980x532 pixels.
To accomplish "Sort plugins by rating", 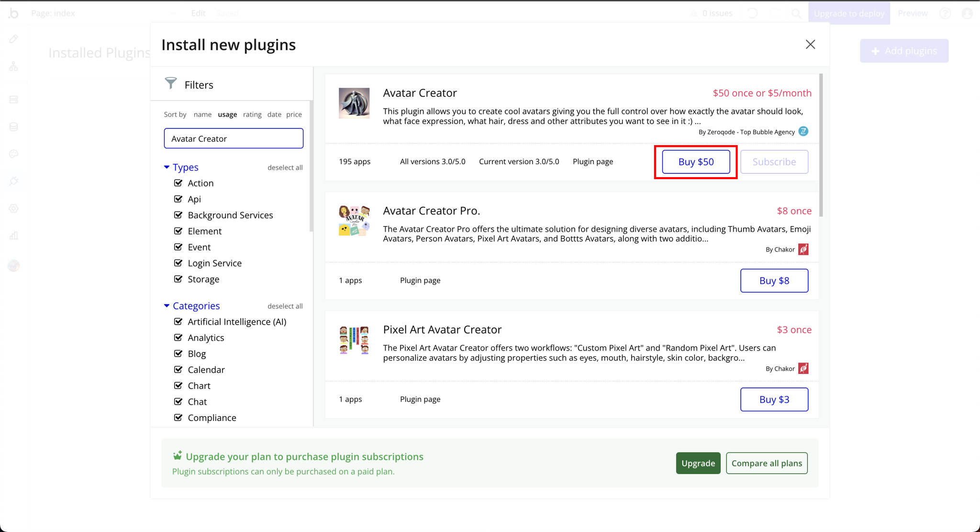I will click(x=252, y=114).
